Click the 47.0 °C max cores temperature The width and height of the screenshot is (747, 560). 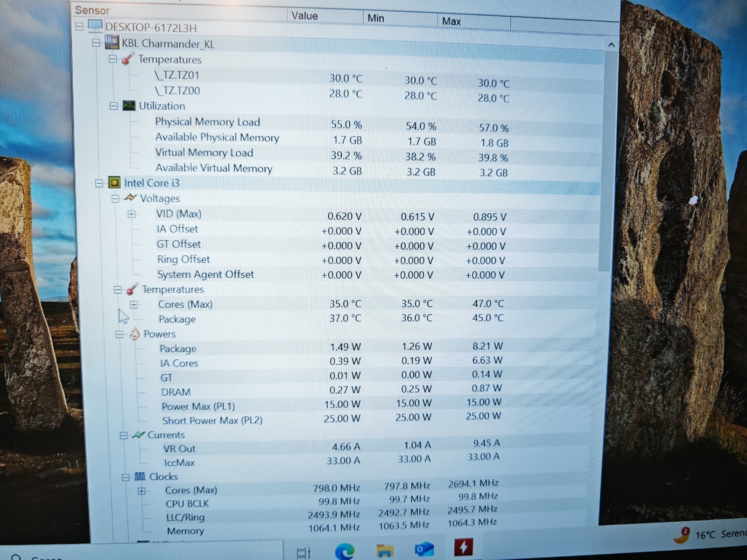[488, 304]
